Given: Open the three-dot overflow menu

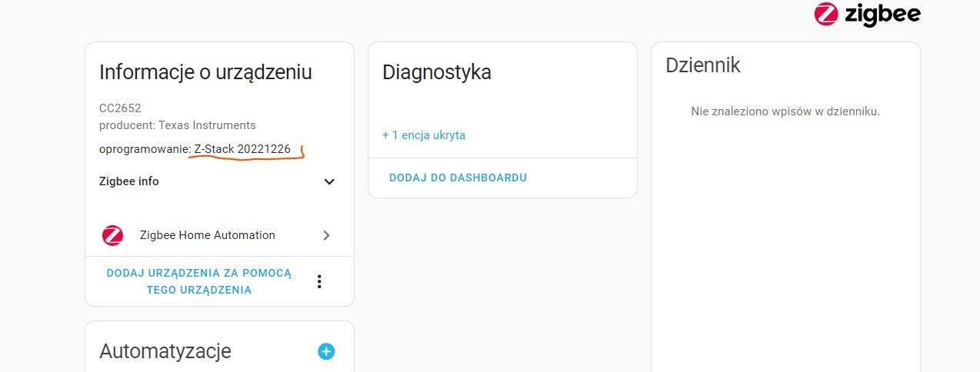Looking at the screenshot, I should tap(319, 281).
